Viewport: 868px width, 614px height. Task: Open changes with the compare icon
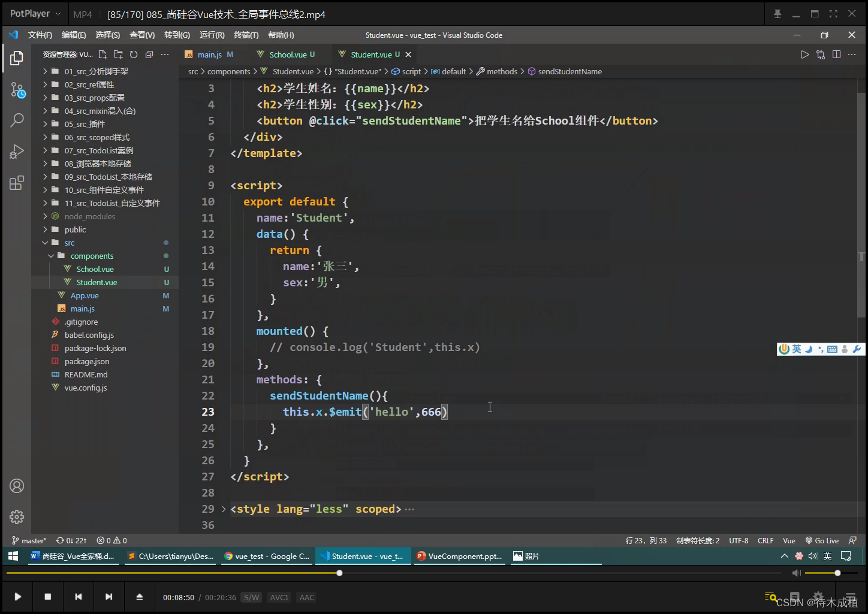click(821, 55)
